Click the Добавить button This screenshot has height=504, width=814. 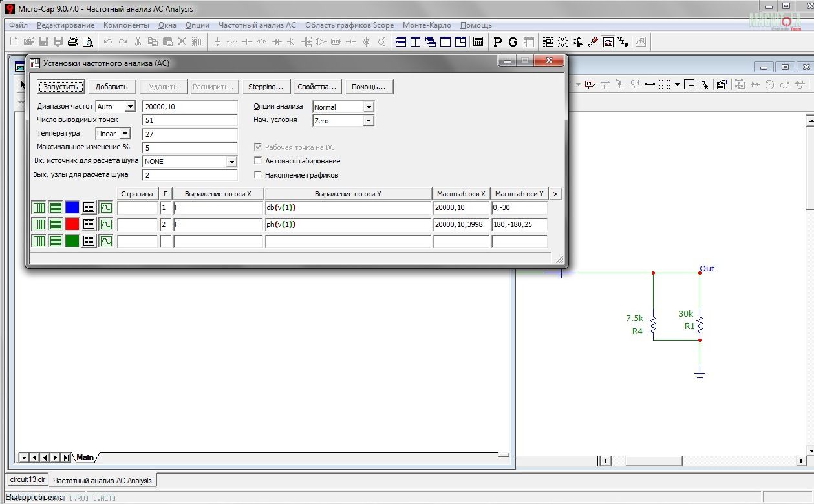[112, 87]
